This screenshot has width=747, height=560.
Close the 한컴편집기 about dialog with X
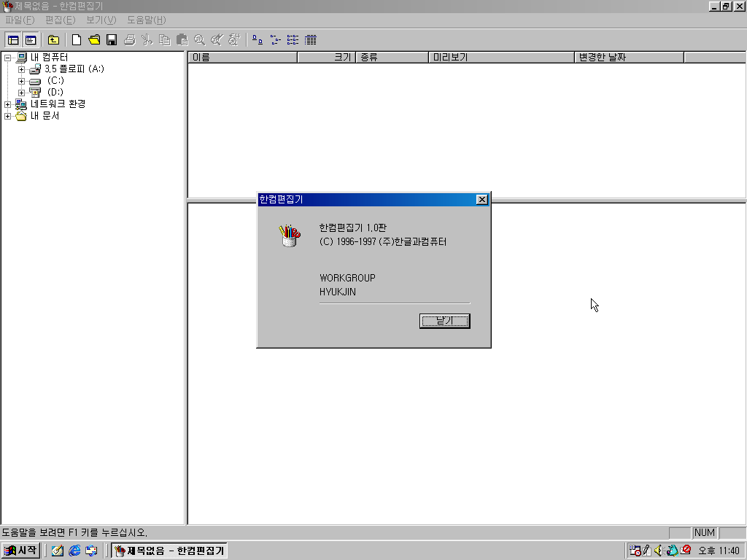click(482, 200)
